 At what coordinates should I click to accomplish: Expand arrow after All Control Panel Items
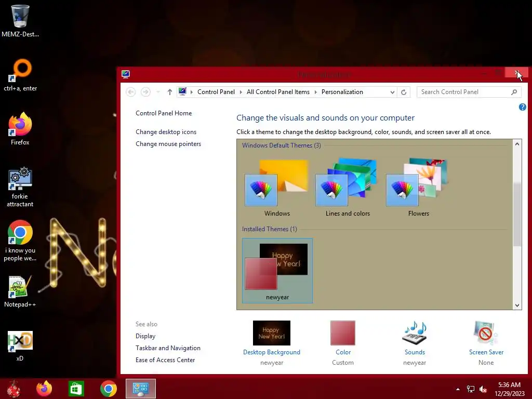click(x=315, y=92)
